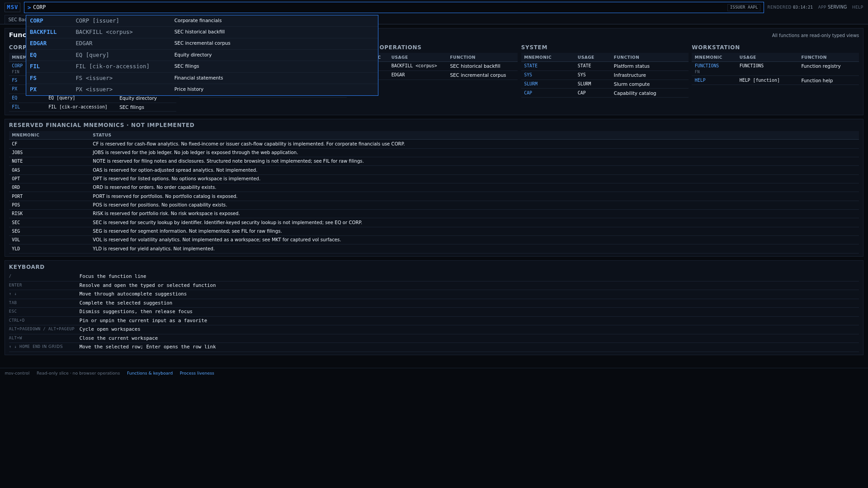Click the OPT reserved mnemonic row

[434, 179]
